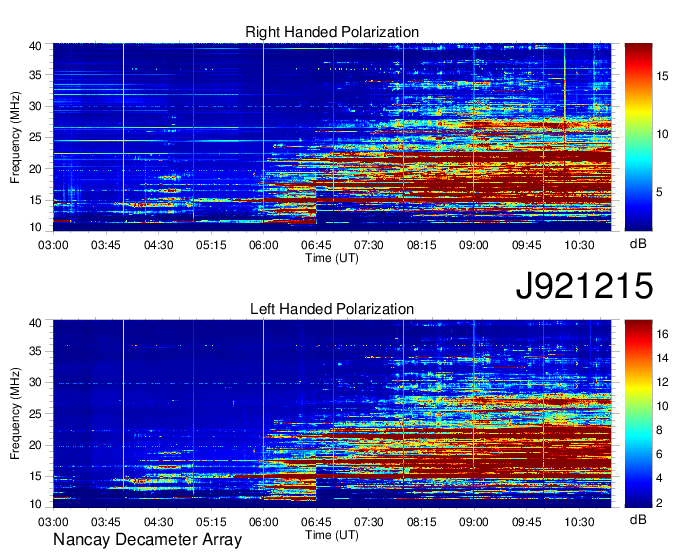Click the right-handed polarization spectrogram image
680x552 pixels.
(332, 137)
